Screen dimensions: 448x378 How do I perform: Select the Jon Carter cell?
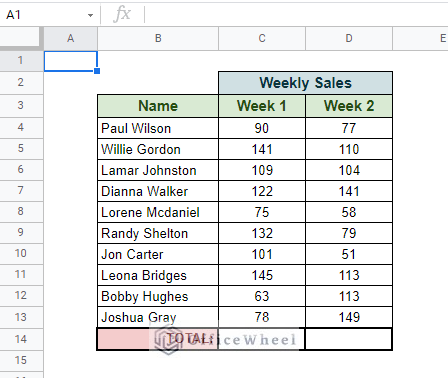158,254
